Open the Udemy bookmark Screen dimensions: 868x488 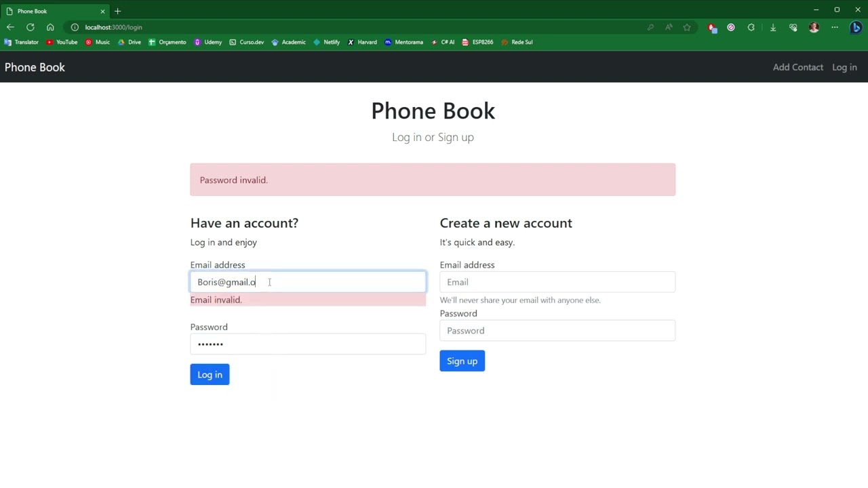pyautogui.click(x=208, y=42)
